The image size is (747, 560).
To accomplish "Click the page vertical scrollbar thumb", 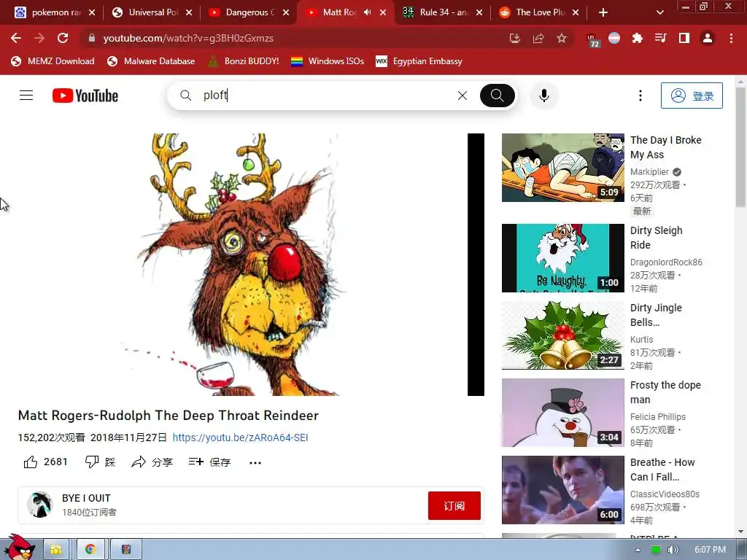I will click(x=740, y=147).
